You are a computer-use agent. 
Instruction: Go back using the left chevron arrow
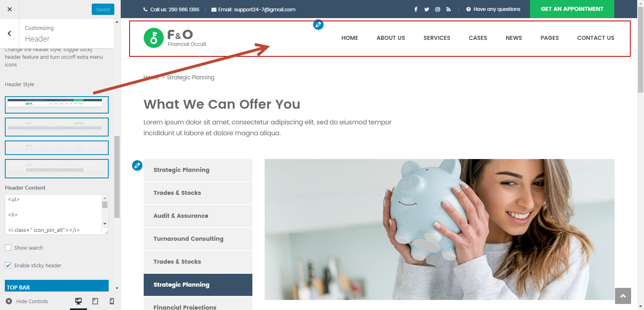[10, 33]
